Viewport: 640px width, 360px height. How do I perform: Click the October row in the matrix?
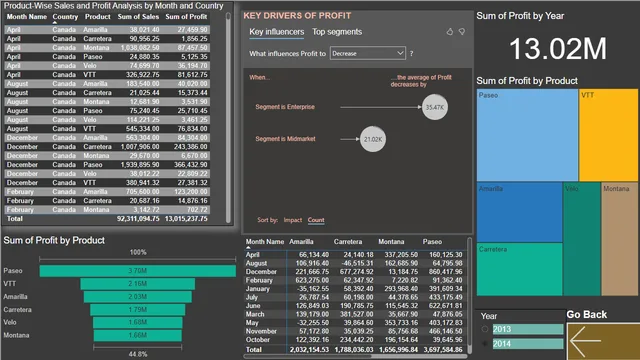pos(354,340)
